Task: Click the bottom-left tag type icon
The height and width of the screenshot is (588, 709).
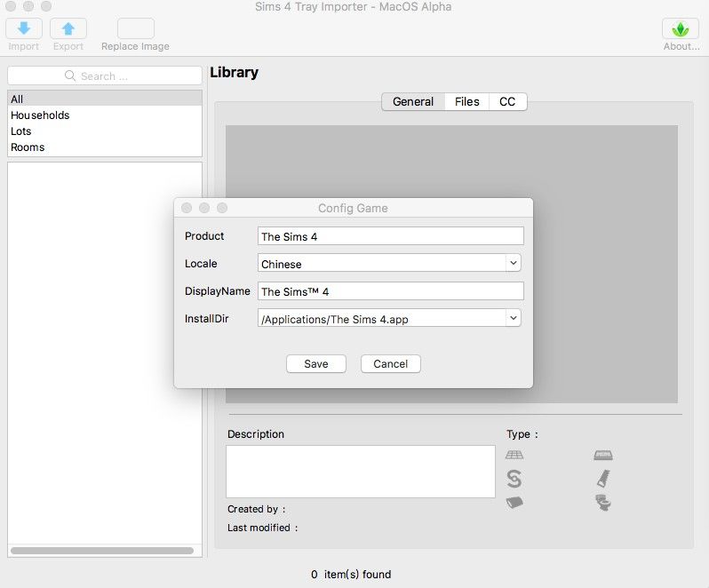Action: click(x=514, y=503)
